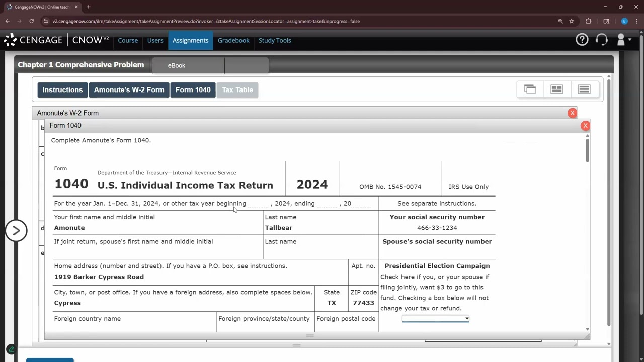Switch to cascading windows layout
Image resolution: width=644 pixels, height=362 pixels.
530,89
